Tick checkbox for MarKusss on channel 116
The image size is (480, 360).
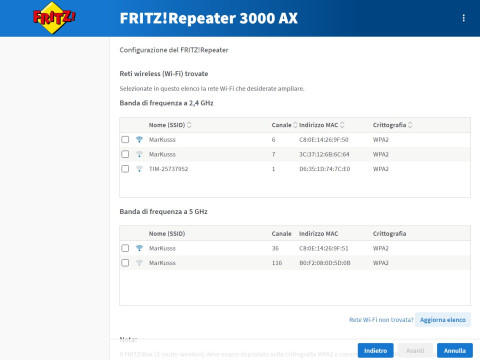125,263
